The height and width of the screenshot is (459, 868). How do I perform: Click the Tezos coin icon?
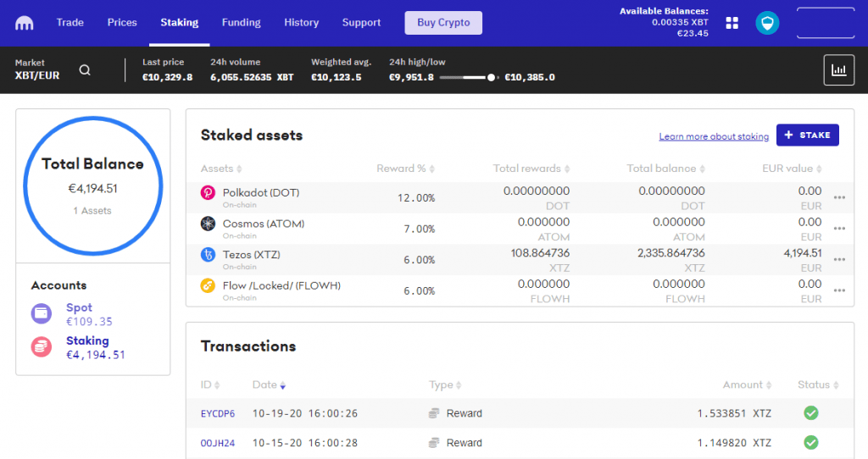click(x=208, y=254)
